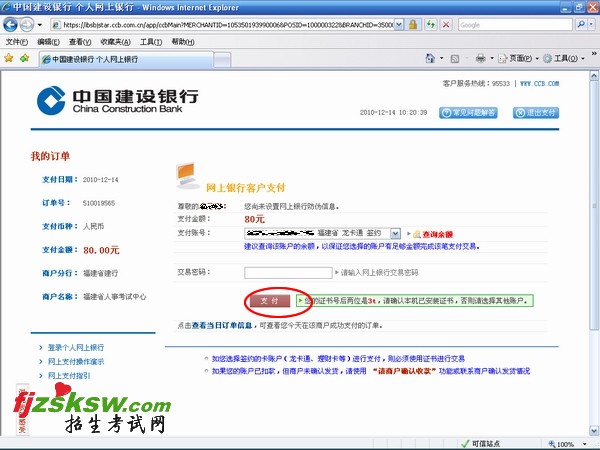This screenshot has width=600, height=450.
Task: Click the favorites star icon
Action: (x=9, y=59)
